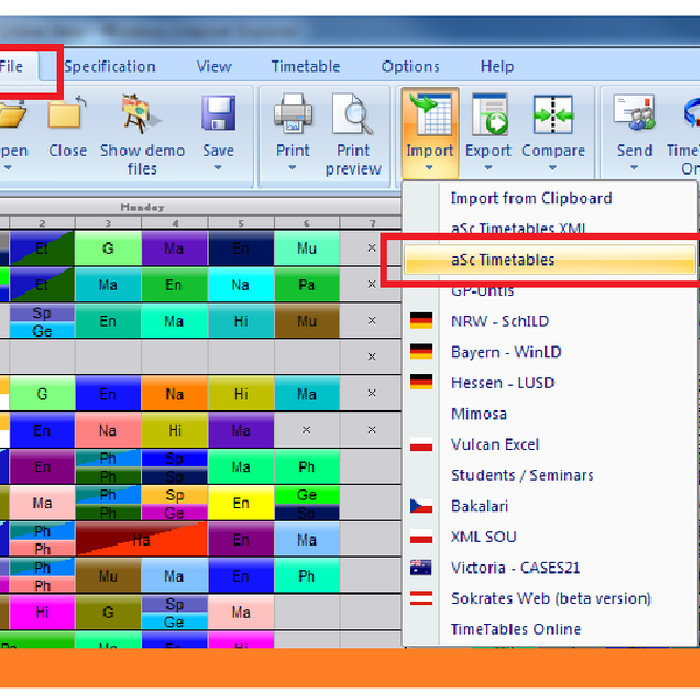This screenshot has width=700, height=700.
Task: Click the Send mail icon
Action: [x=634, y=114]
